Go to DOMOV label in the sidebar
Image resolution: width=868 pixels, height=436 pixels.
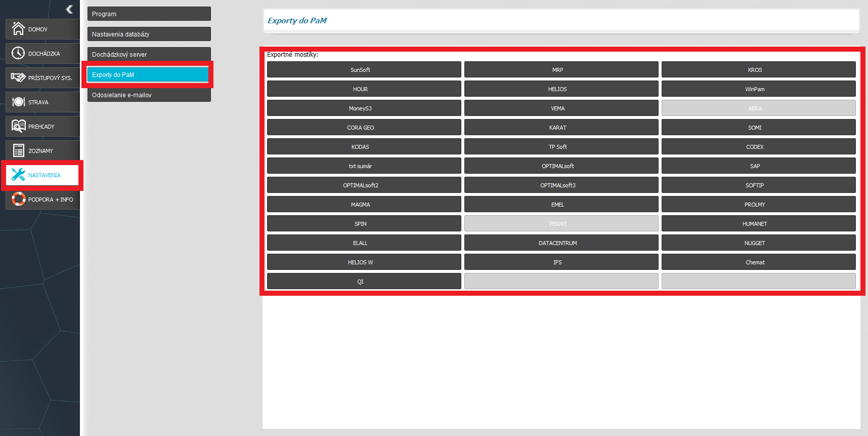pos(38,29)
